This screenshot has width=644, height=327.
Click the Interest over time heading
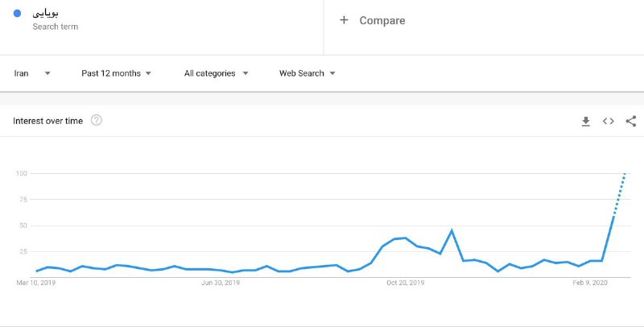(x=48, y=121)
